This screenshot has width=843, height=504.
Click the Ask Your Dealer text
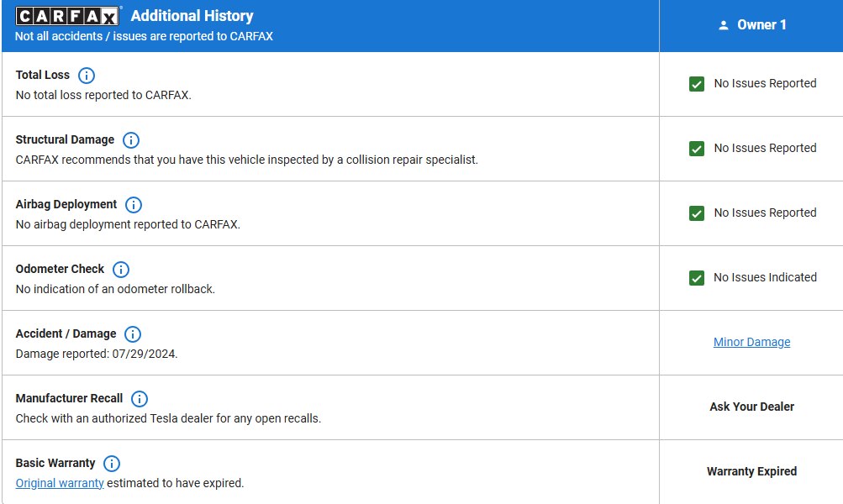tap(751, 407)
